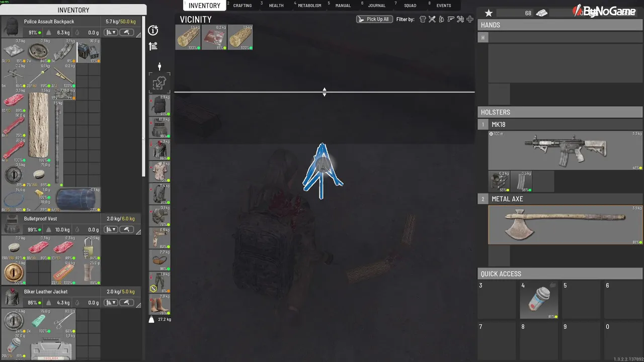Viewport: 644px width, 362px height.
Task: Open the Bulletproof Vest sort dropdown
Action: click(111, 230)
